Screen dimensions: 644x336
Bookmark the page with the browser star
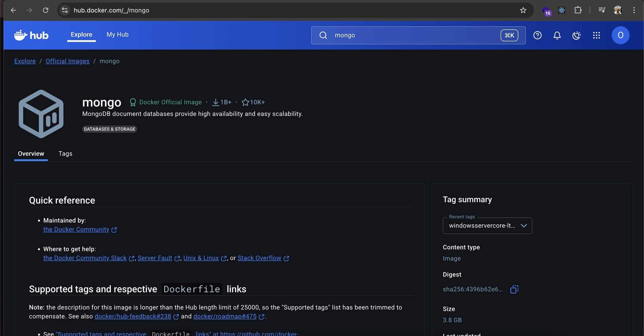tap(523, 10)
